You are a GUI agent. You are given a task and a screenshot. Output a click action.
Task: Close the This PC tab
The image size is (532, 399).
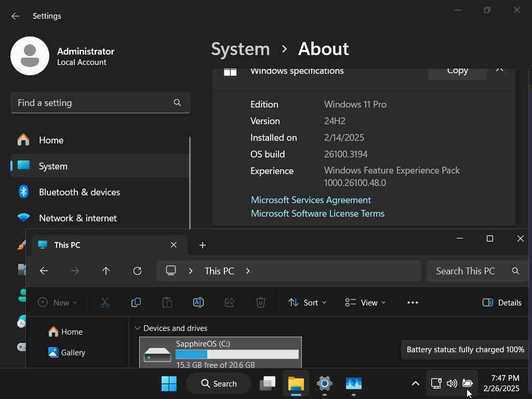(x=174, y=245)
